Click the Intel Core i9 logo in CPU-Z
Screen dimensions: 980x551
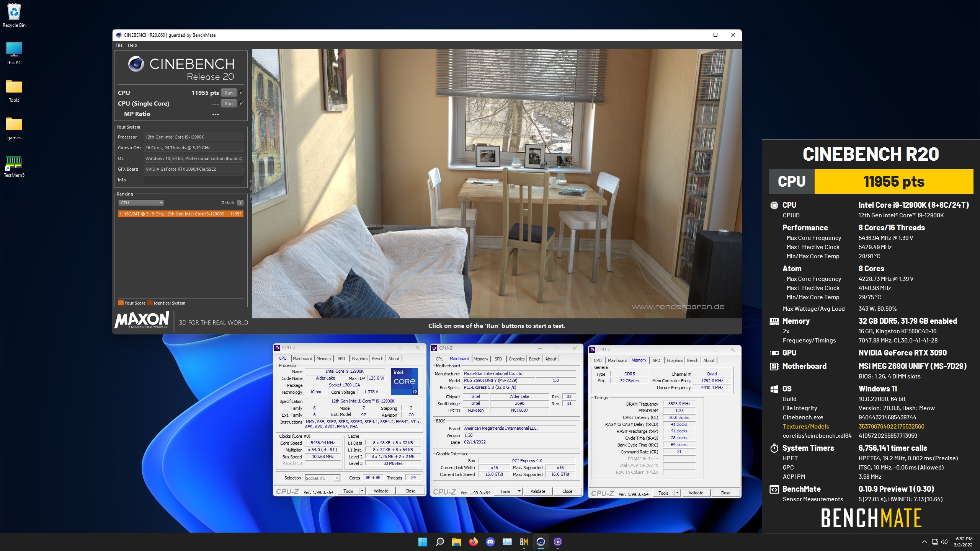[x=405, y=381]
